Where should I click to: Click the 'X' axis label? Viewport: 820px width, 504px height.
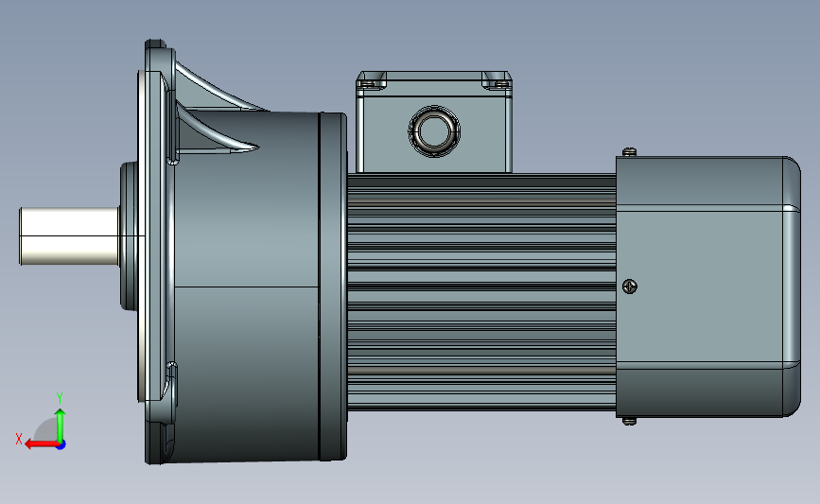click(19, 439)
